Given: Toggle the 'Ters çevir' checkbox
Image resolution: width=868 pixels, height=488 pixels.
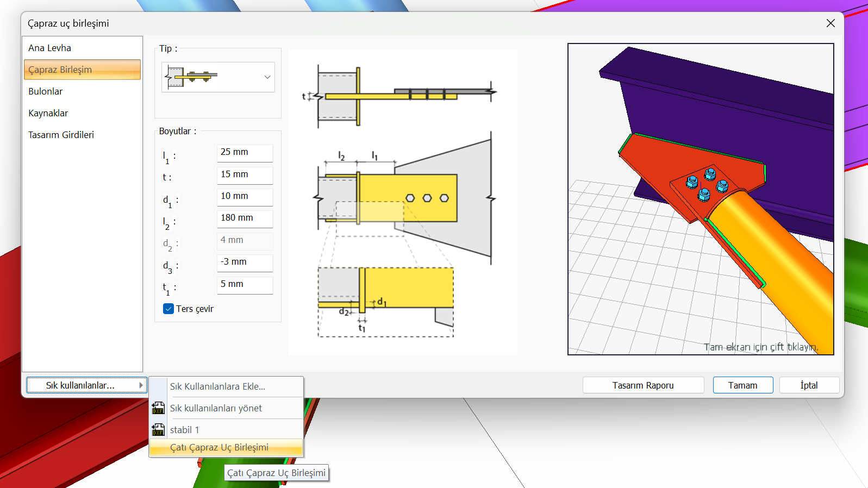Looking at the screenshot, I should pyautogui.click(x=168, y=309).
